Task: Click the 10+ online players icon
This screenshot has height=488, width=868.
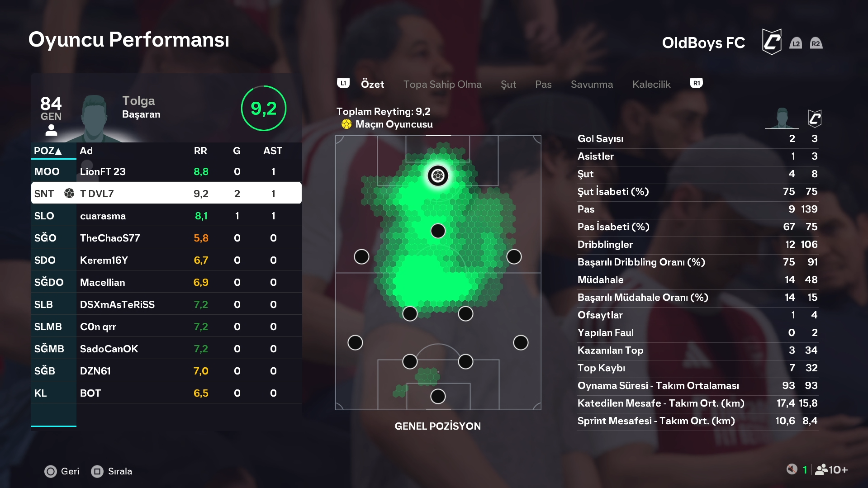Action: 831,470
